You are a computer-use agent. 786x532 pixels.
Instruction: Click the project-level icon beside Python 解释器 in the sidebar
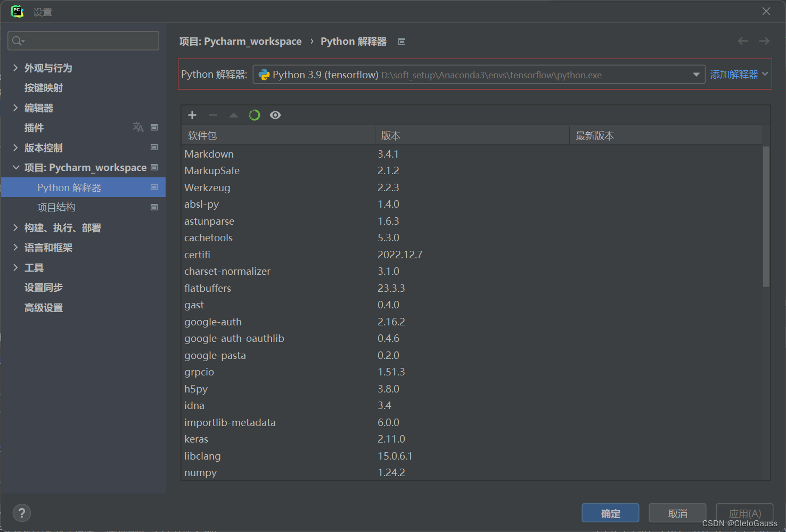(x=154, y=187)
